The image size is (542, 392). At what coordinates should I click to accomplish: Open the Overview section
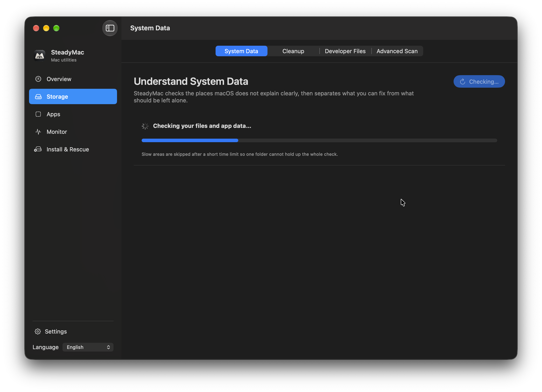point(73,79)
